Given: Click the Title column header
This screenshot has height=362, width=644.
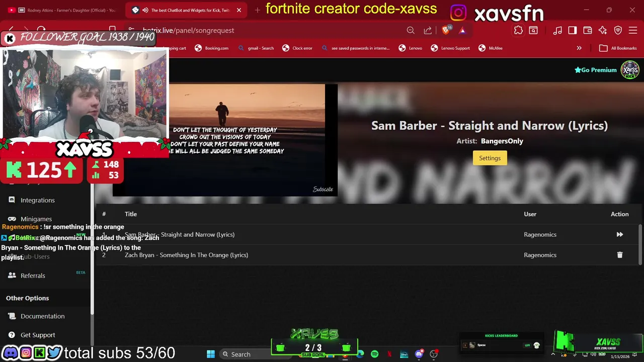Looking at the screenshot, I should pyautogui.click(x=131, y=214).
